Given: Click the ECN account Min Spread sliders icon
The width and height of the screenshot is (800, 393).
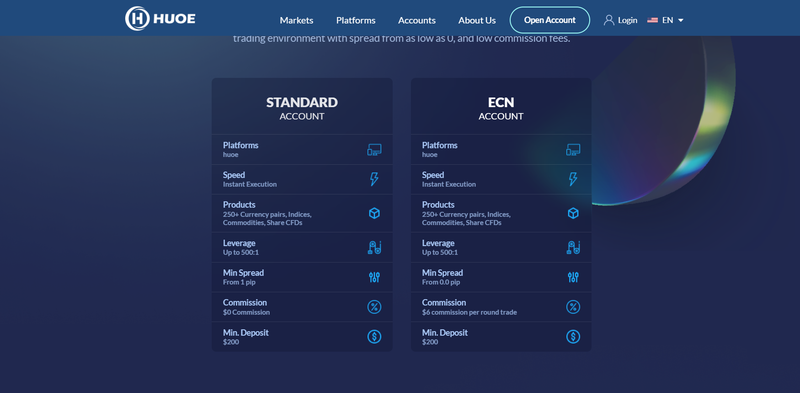Looking at the screenshot, I should [573, 277].
